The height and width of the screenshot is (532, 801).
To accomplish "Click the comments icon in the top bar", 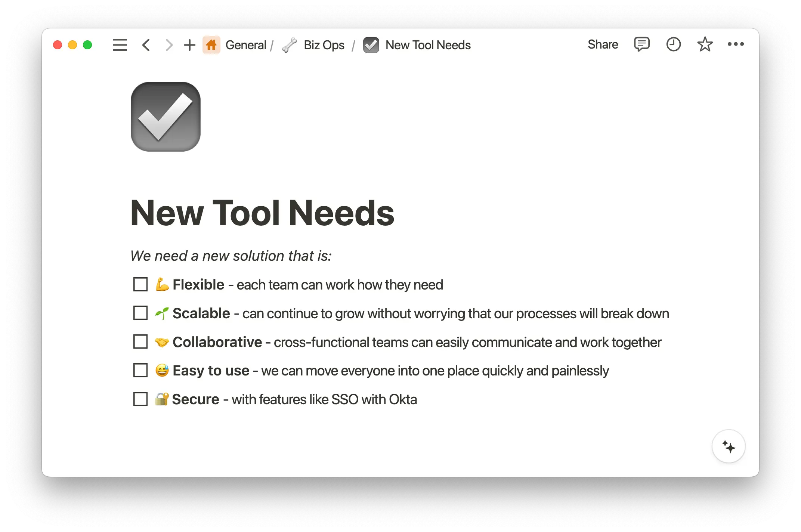I will [642, 44].
